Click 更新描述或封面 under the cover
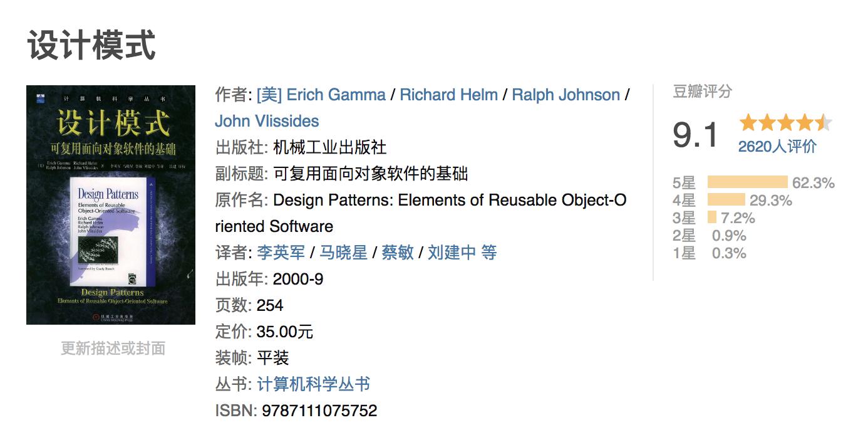The image size is (868, 430). pyautogui.click(x=113, y=349)
